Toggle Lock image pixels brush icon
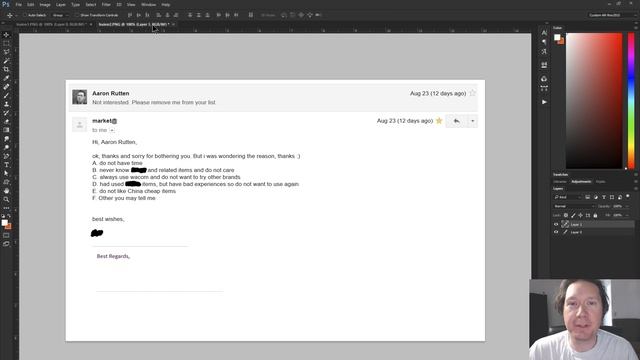This screenshot has width=640, height=360. click(573, 215)
